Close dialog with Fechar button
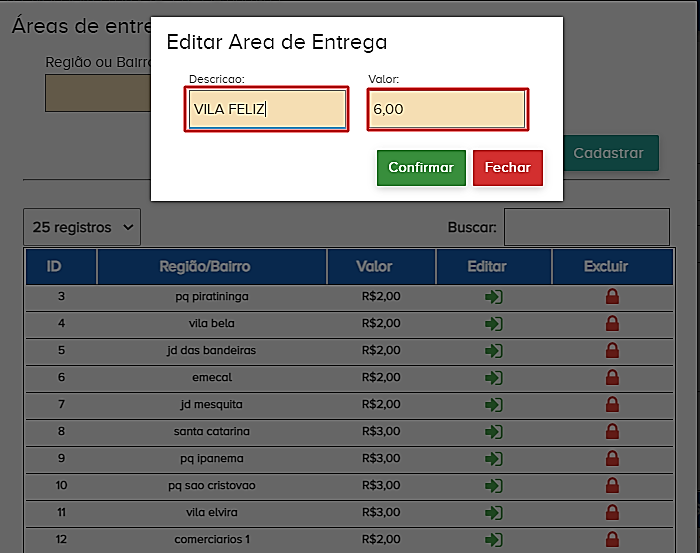This screenshot has height=553, width=700. [507, 168]
